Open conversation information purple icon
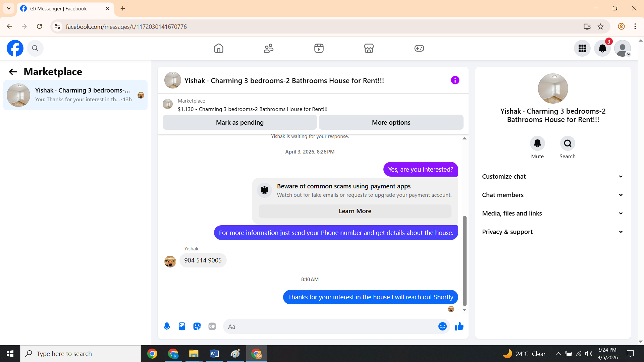The width and height of the screenshot is (644, 362). (x=455, y=80)
